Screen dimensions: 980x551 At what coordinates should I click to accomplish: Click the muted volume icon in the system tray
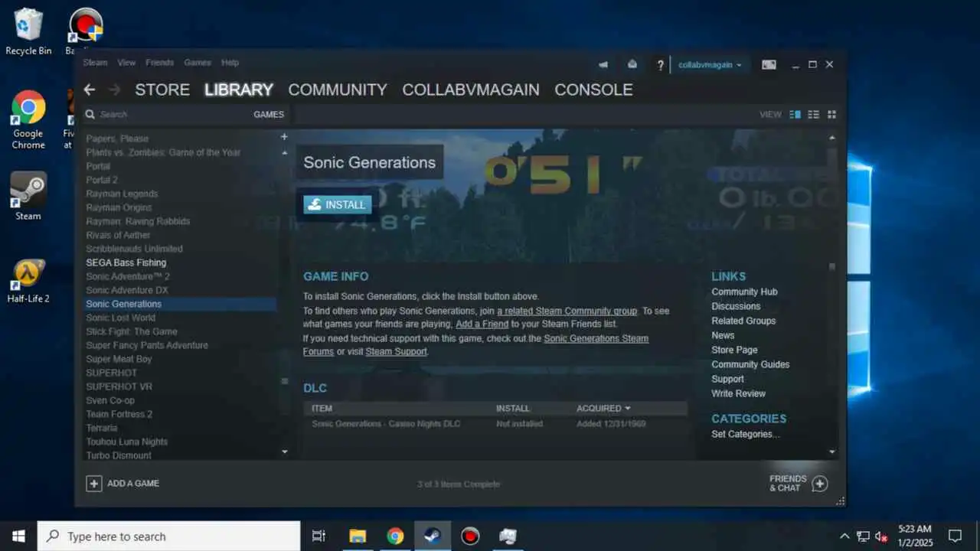881,536
